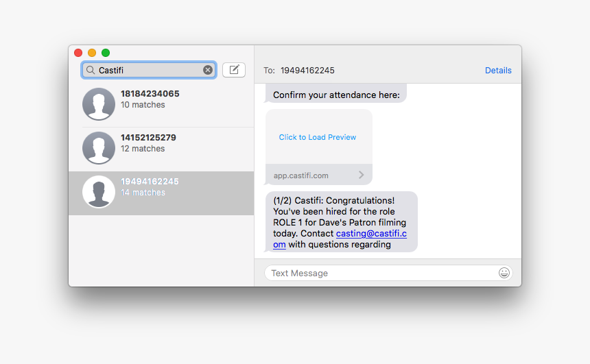Viewport: 590px width, 364px height.
Task: Click the compose new message icon
Action: [234, 70]
